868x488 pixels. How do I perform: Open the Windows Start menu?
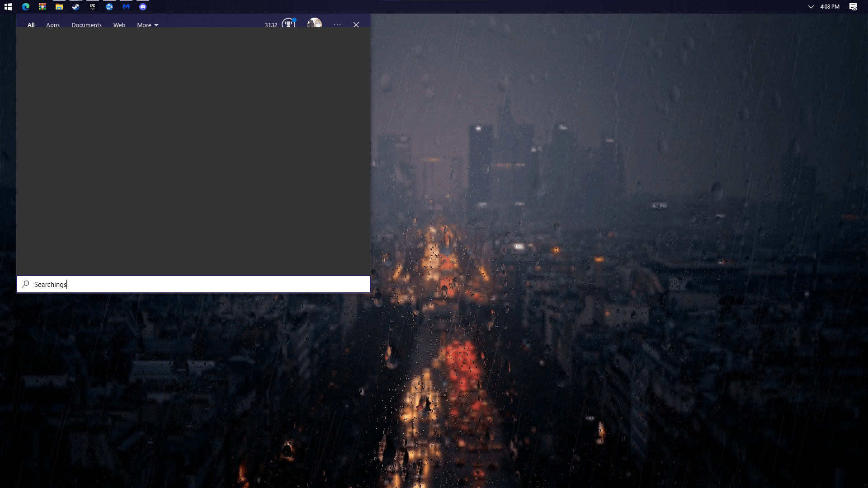point(8,7)
